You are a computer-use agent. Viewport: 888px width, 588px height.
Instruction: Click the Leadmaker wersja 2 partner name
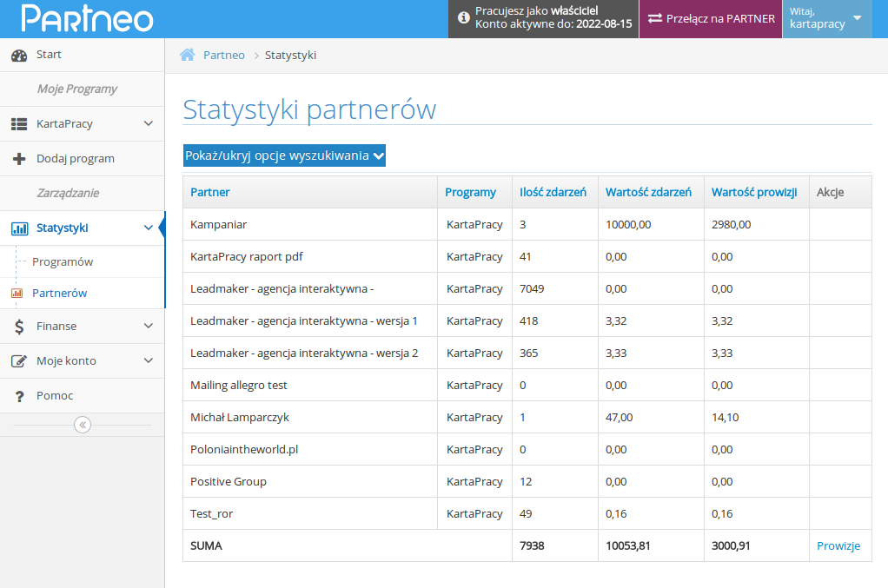304,353
